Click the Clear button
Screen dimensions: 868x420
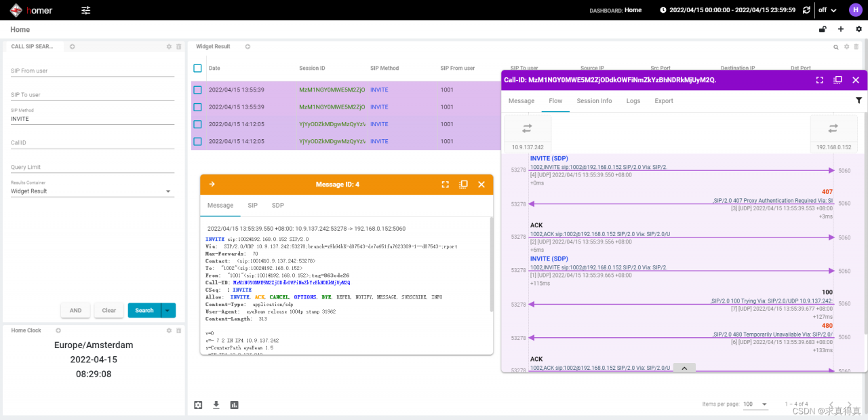click(109, 310)
